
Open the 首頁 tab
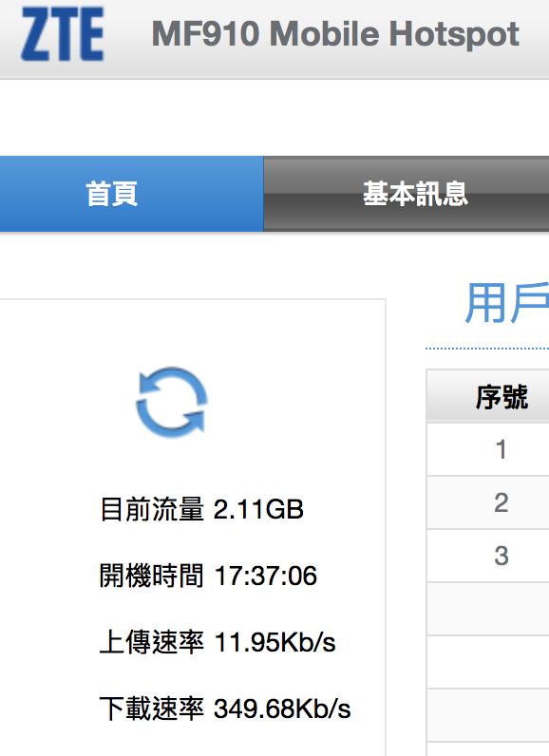click(132, 194)
